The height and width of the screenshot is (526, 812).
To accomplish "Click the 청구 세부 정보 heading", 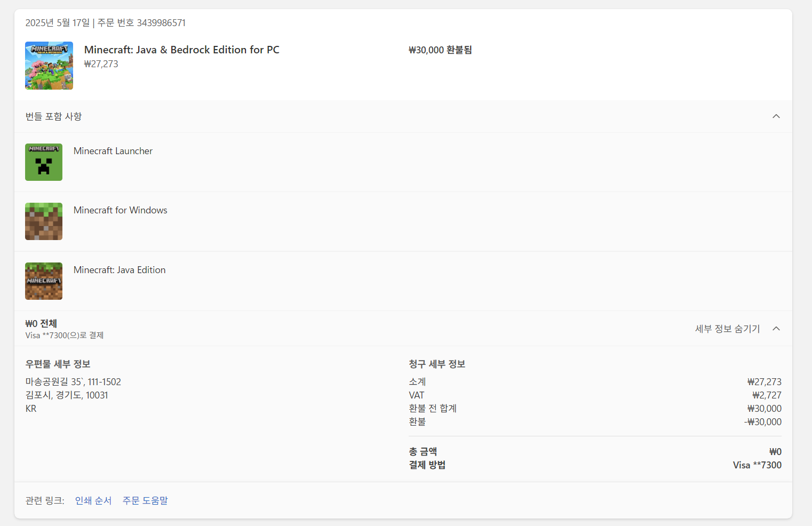I will coord(437,364).
